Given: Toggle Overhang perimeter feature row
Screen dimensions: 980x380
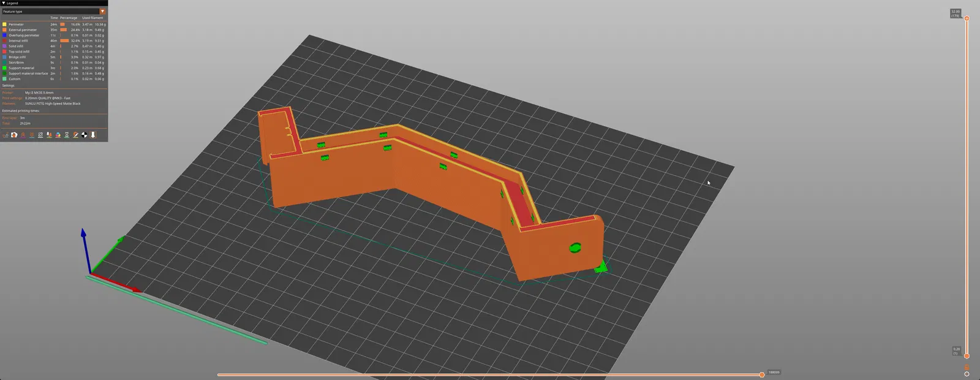Looking at the screenshot, I should pyautogui.click(x=54, y=36).
